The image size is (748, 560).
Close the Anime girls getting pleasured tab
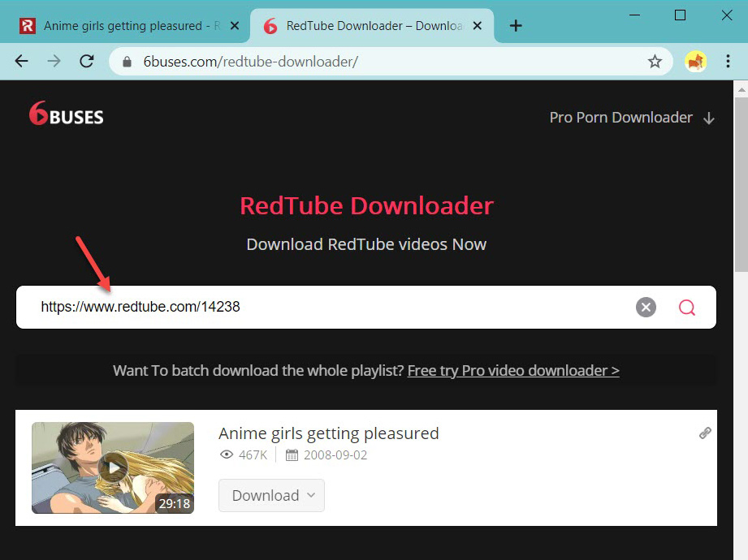(234, 26)
